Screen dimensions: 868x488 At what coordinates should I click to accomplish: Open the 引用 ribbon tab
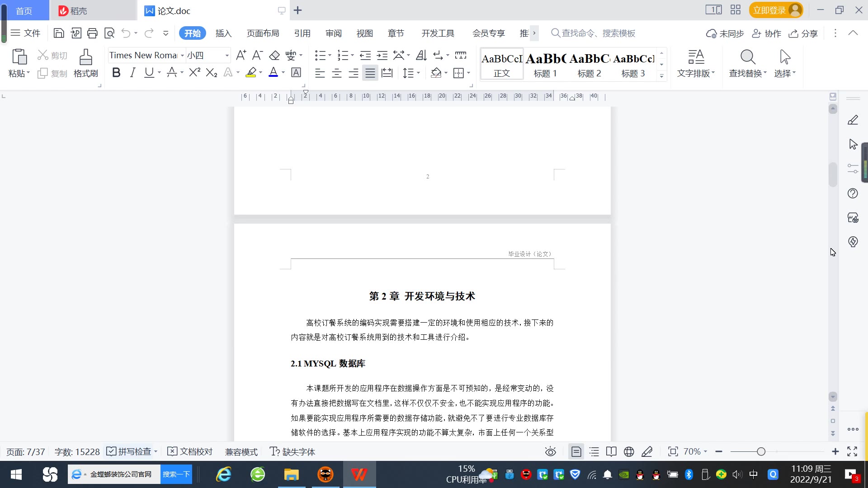pyautogui.click(x=302, y=33)
